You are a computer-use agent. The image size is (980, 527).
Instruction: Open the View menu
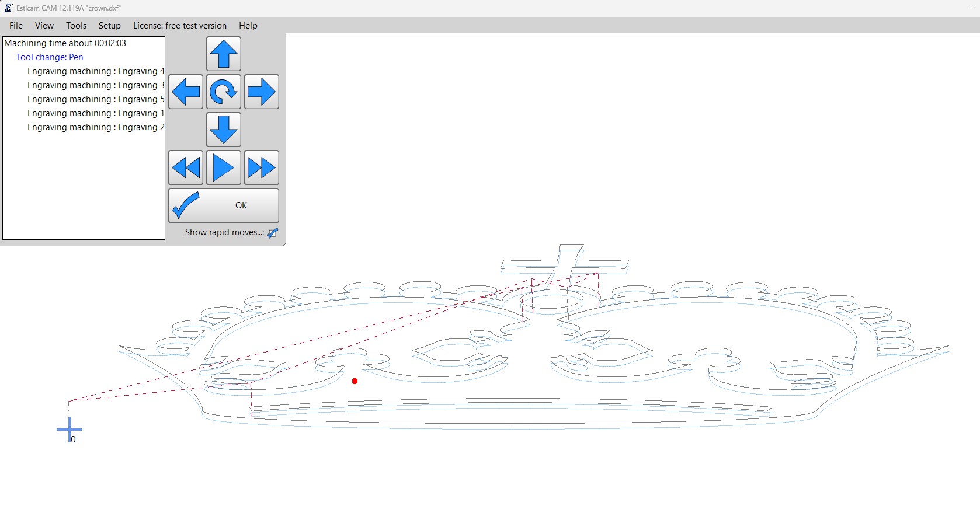click(x=44, y=26)
